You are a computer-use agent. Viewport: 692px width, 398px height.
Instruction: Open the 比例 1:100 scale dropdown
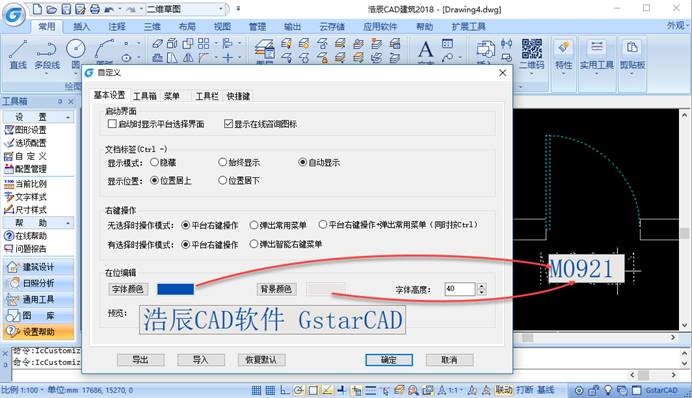[x=22, y=390]
